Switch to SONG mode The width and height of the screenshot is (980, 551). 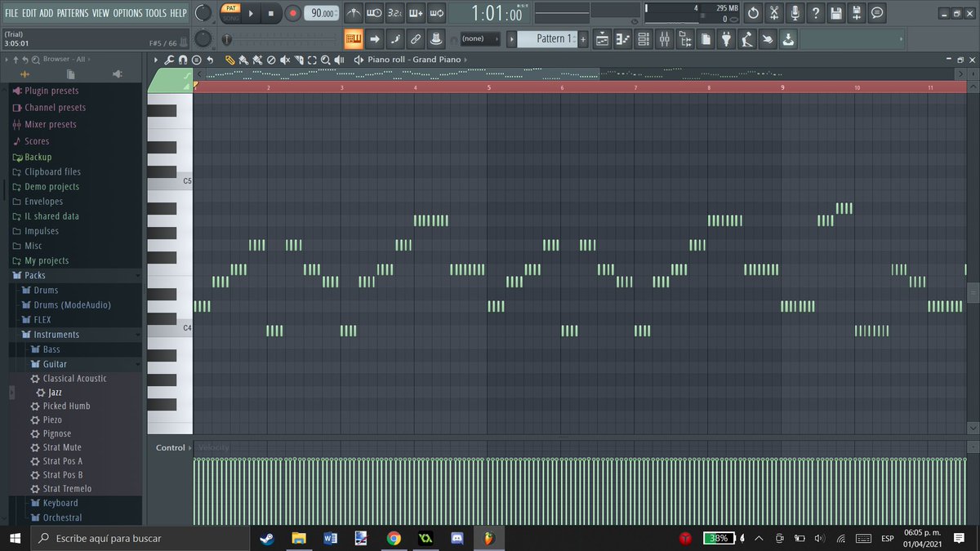(x=231, y=17)
